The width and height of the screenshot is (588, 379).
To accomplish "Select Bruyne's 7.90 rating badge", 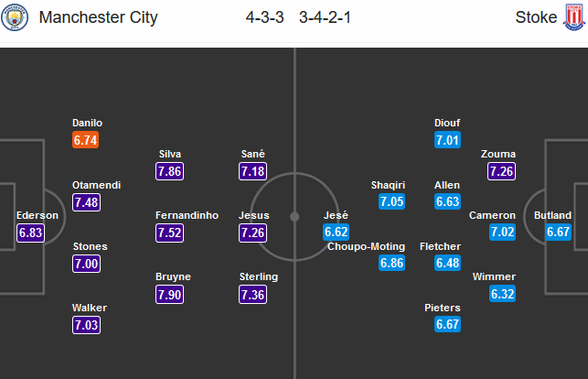I will (x=169, y=294).
